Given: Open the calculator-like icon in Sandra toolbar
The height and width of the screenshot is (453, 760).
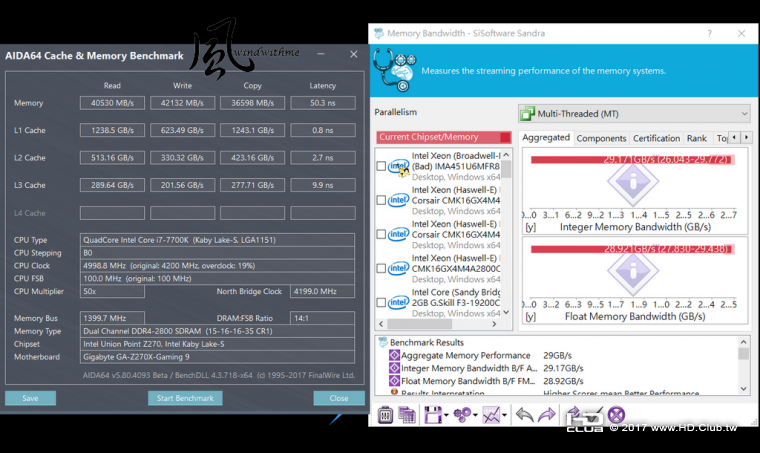Looking at the screenshot, I should coord(385,415).
